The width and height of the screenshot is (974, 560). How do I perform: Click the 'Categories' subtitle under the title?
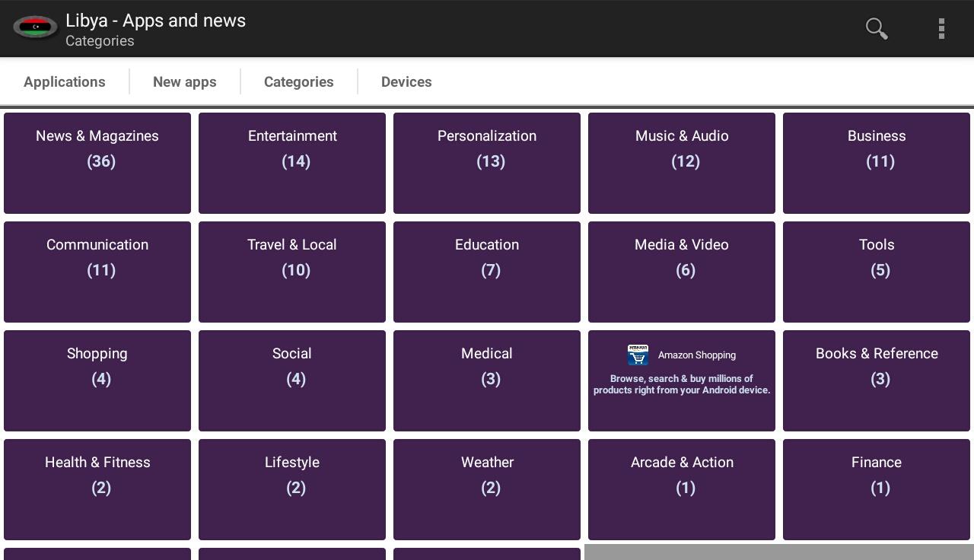[x=100, y=41]
